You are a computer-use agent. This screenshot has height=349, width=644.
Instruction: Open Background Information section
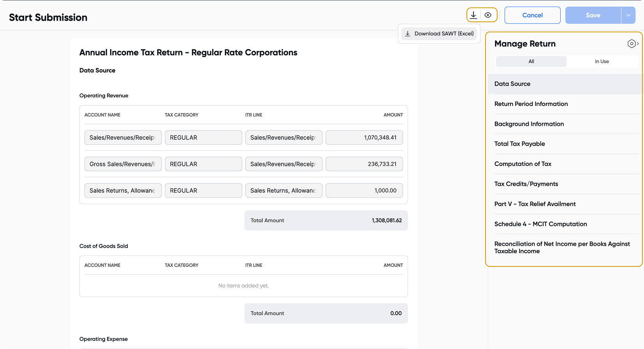point(529,124)
